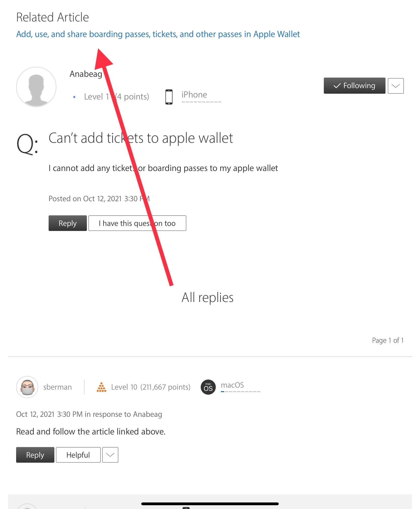Screen dimensions: 420x509
Task: Expand the dropdown beside the Following button
Action: [396, 86]
